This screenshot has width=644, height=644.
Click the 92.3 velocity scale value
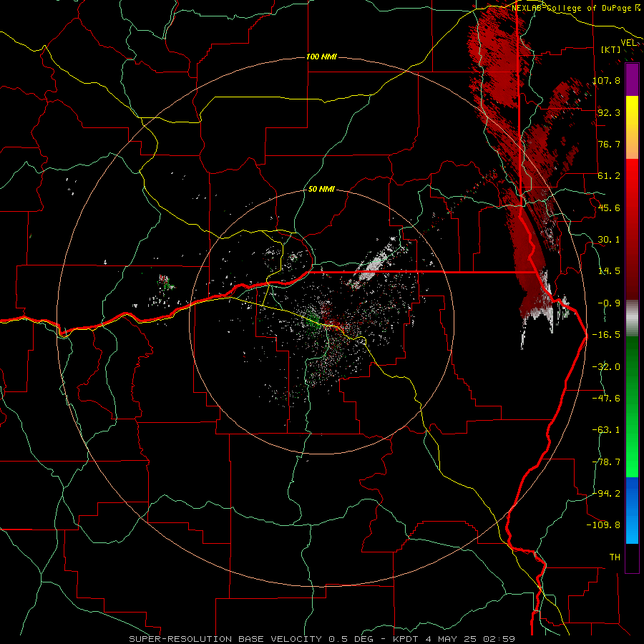609,112
